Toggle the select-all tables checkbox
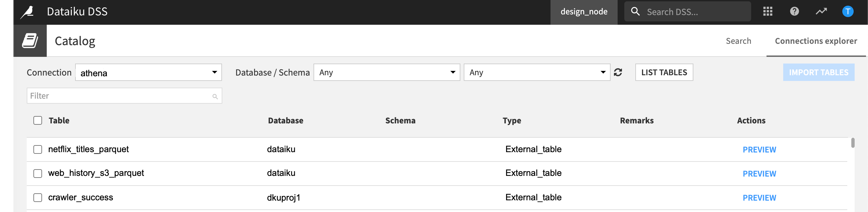Image resolution: width=868 pixels, height=212 pixels. 38,120
